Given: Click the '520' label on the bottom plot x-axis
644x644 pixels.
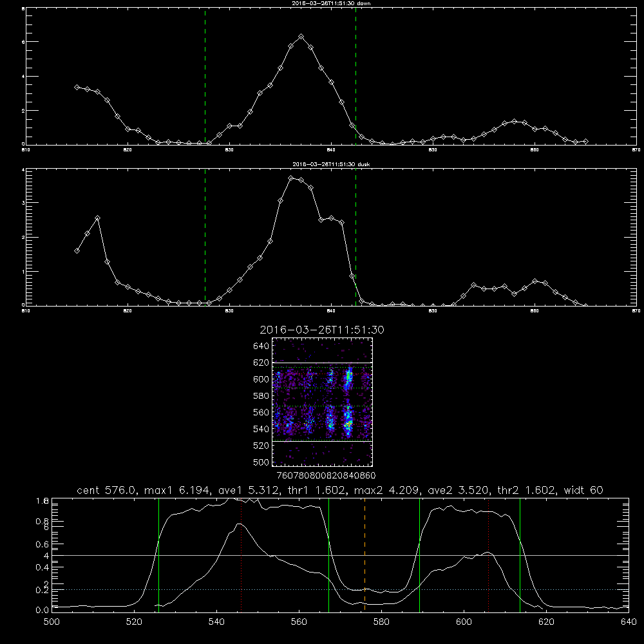Looking at the screenshot, I should 134,622.
